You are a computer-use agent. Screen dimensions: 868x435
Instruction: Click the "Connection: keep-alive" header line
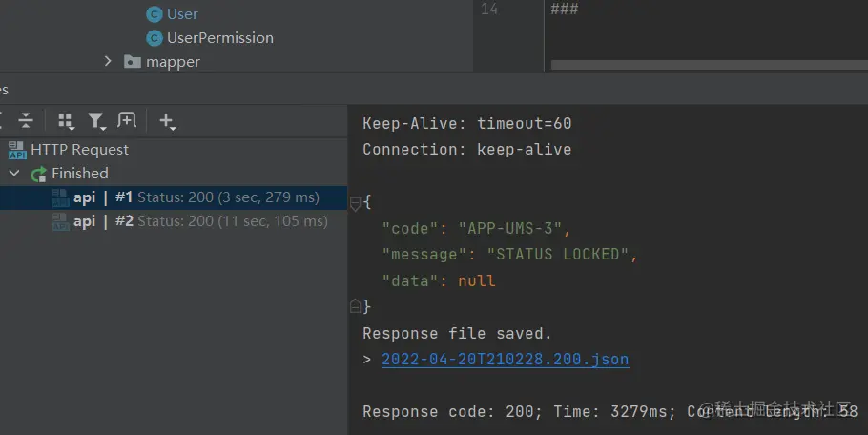pyautogui.click(x=467, y=150)
